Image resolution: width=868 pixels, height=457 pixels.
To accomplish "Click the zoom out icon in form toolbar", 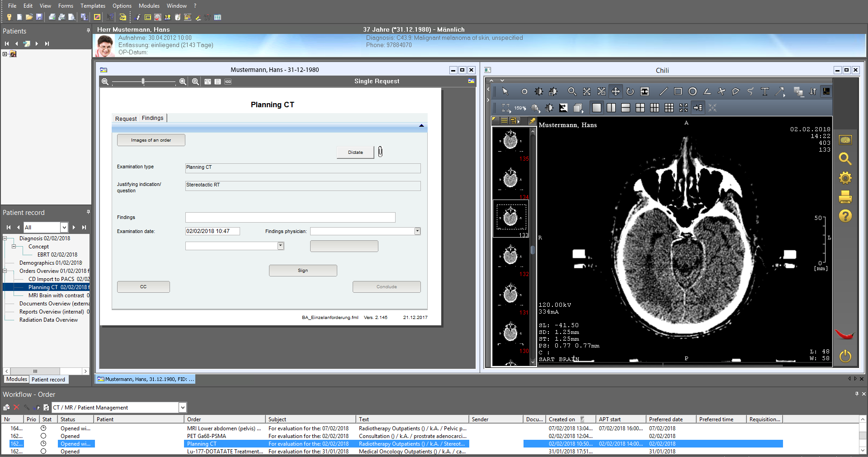I will (x=105, y=81).
